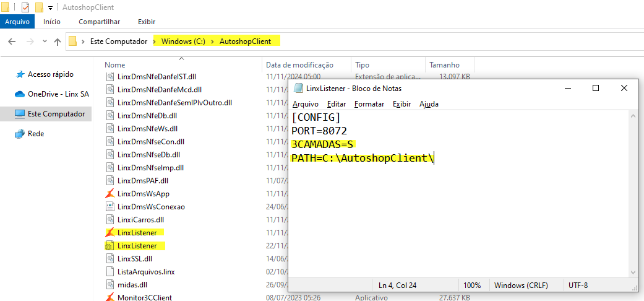644x301 pixels.
Task: Minimize the LinxListener Notepad window
Action: (568, 89)
